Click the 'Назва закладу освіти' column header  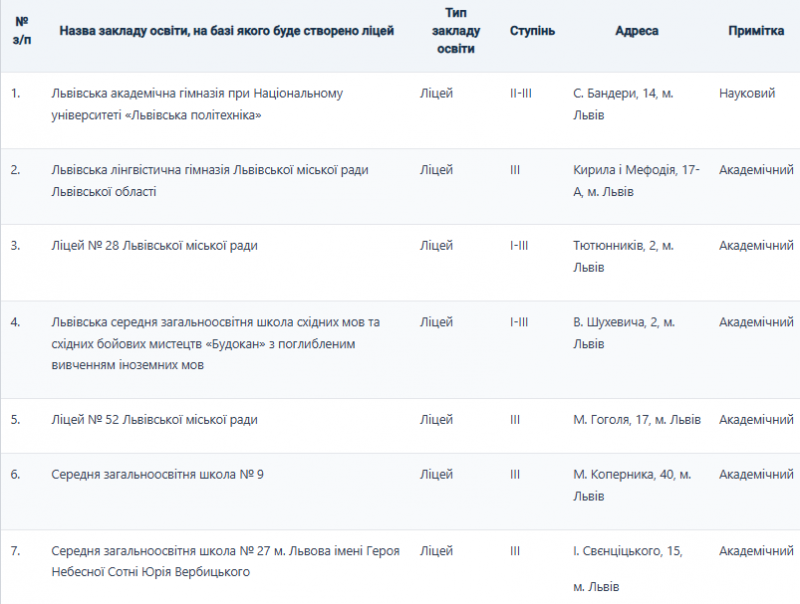(227, 31)
